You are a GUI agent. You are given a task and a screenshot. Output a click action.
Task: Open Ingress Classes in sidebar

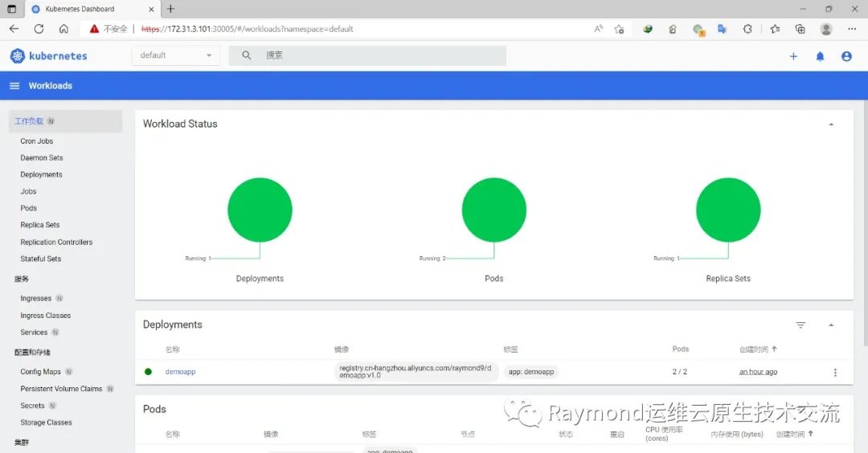click(x=45, y=316)
